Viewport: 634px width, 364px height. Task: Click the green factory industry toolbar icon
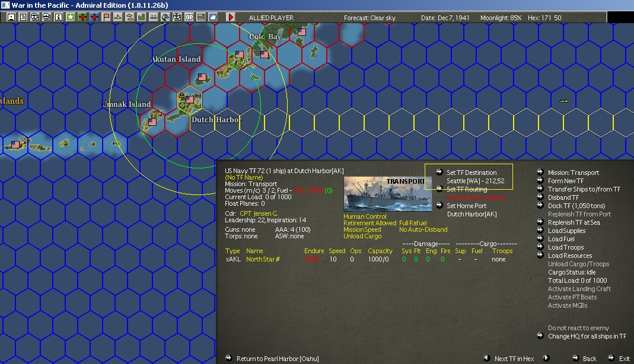pos(142,17)
